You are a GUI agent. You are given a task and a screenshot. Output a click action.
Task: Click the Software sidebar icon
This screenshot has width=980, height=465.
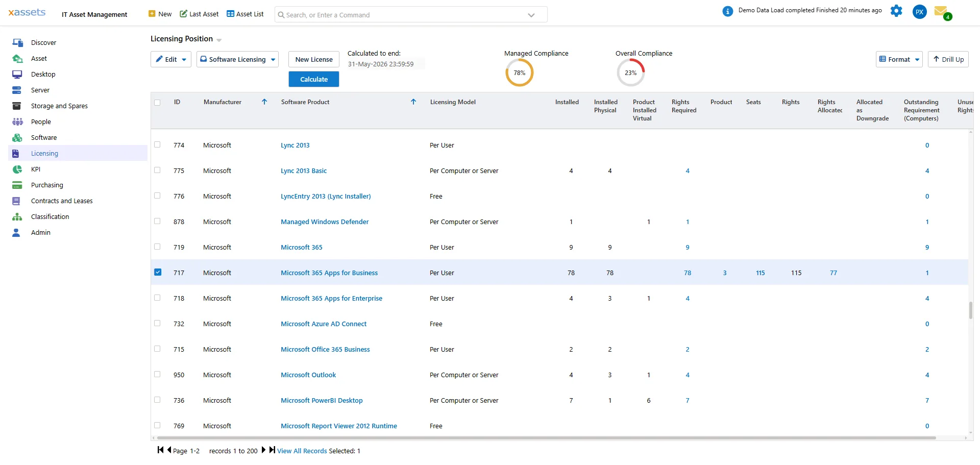click(x=17, y=138)
